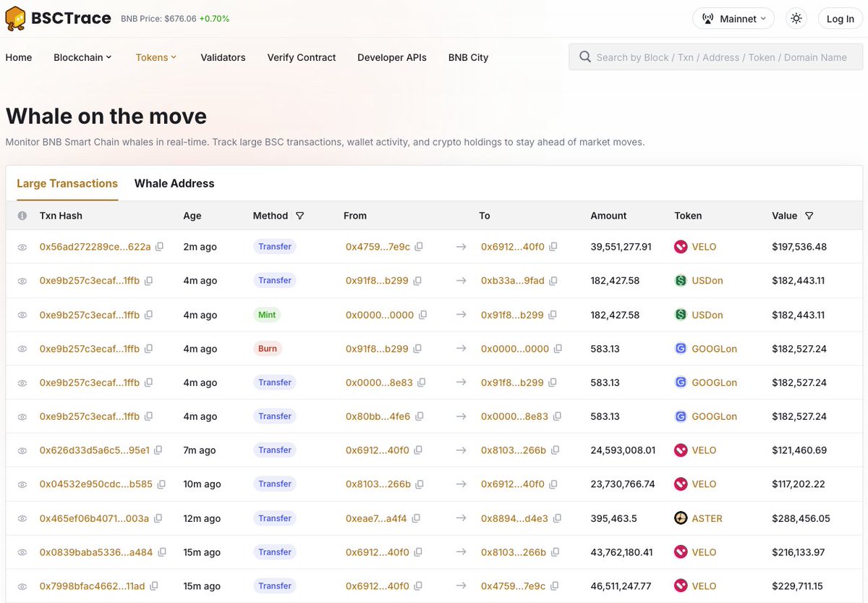Click the amount 395,463.5
This screenshot has height=603, width=868.
point(614,518)
